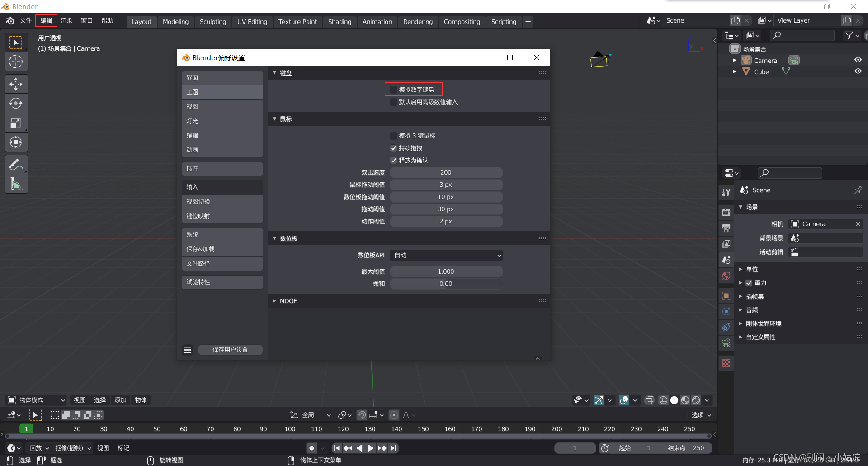This screenshot has width=868, height=466.
Task: Jump to the timeline end frame button
Action: (x=394, y=448)
